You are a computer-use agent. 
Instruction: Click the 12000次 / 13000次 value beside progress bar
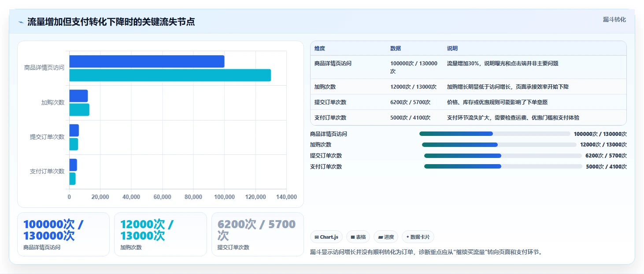click(x=603, y=145)
